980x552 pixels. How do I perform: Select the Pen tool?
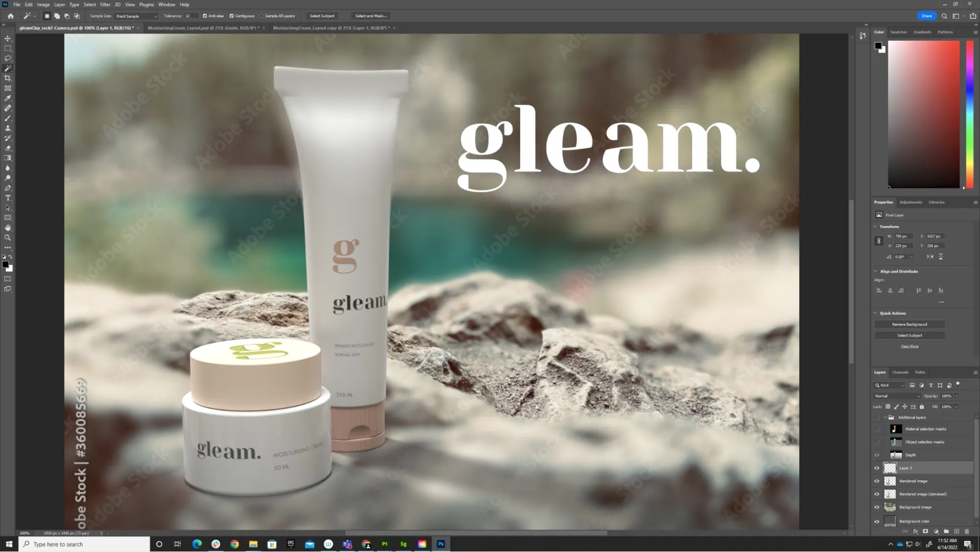tap(8, 188)
